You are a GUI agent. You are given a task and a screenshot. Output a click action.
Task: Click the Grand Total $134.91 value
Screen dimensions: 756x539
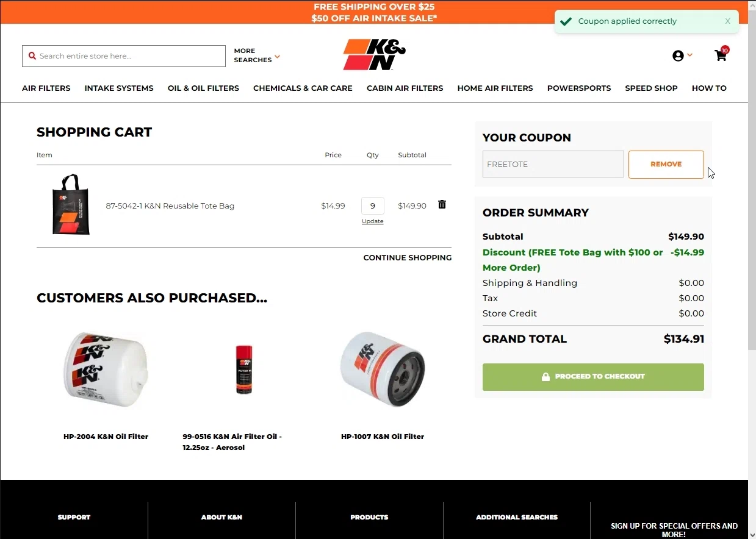click(684, 339)
